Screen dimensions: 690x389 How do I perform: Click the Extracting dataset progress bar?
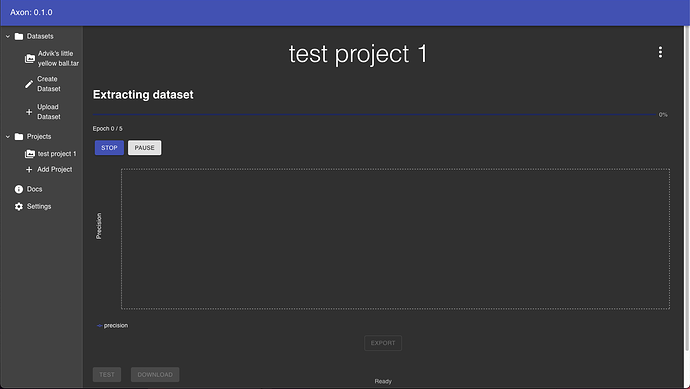[374, 114]
